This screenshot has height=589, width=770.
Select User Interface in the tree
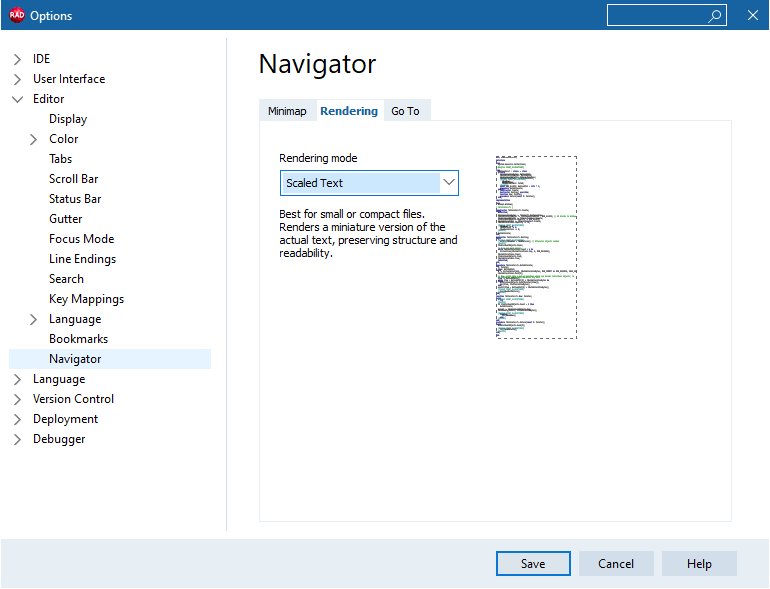point(69,79)
